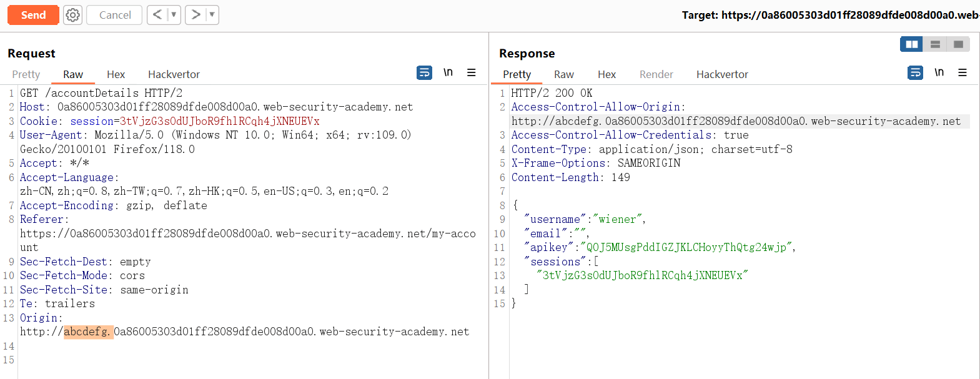The height and width of the screenshot is (379, 980).
Task: Show non-printable characters in the Response panel
Action: [x=939, y=73]
